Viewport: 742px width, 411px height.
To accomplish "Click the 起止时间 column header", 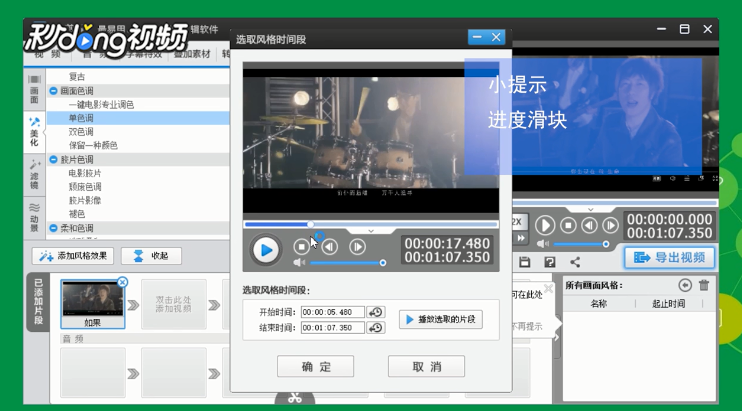I will point(669,304).
